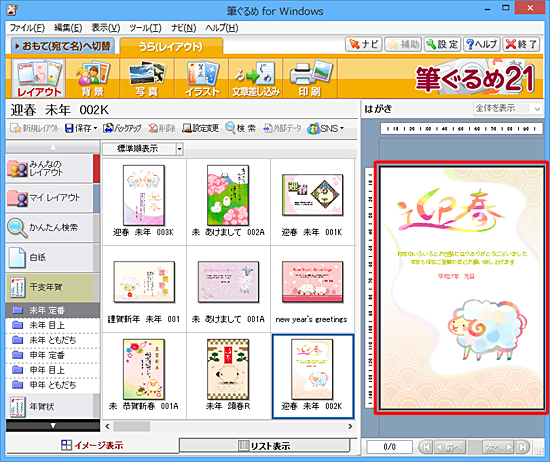
Task: Open the 写真 (Photo) tool
Action: tap(147, 78)
